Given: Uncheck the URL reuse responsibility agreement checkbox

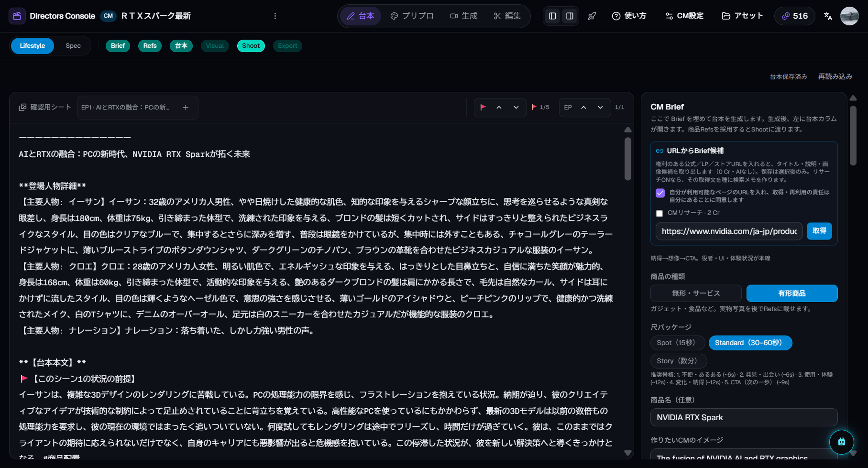Looking at the screenshot, I should pos(660,193).
